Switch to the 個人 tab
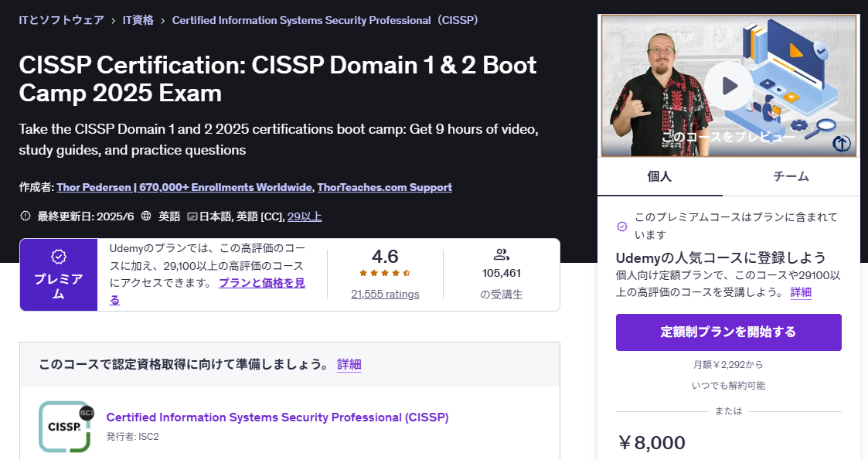The height and width of the screenshot is (460, 868). tap(660, 176)
